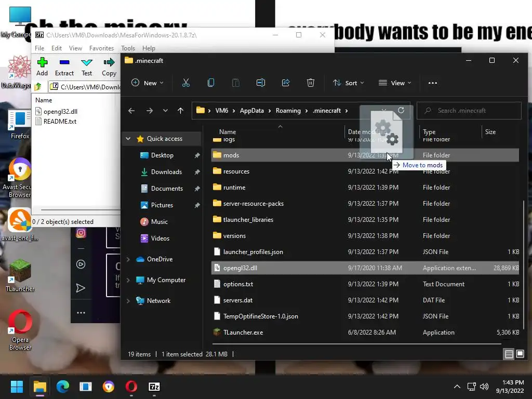This screenshot has height=399, width=532.
Task: Go forward with the Explorer forward arrow
Action: tap(149, 111)
